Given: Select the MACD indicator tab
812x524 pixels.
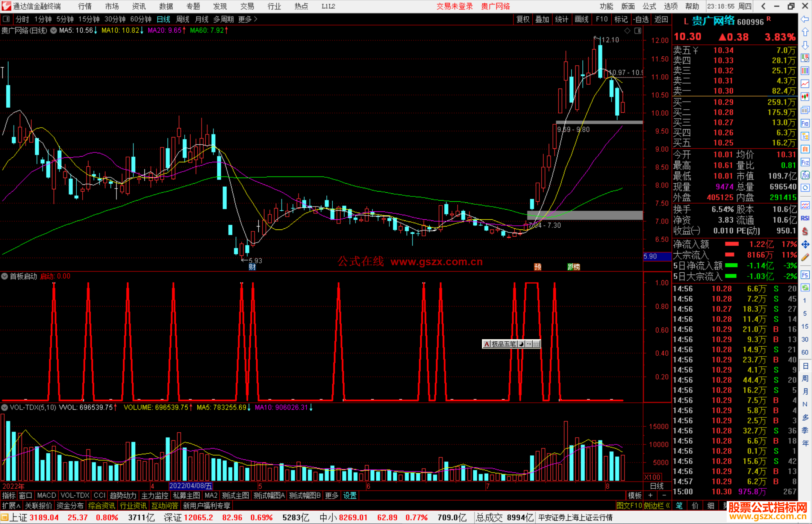Looking at the screenshot, I should [x=47, y=495].
